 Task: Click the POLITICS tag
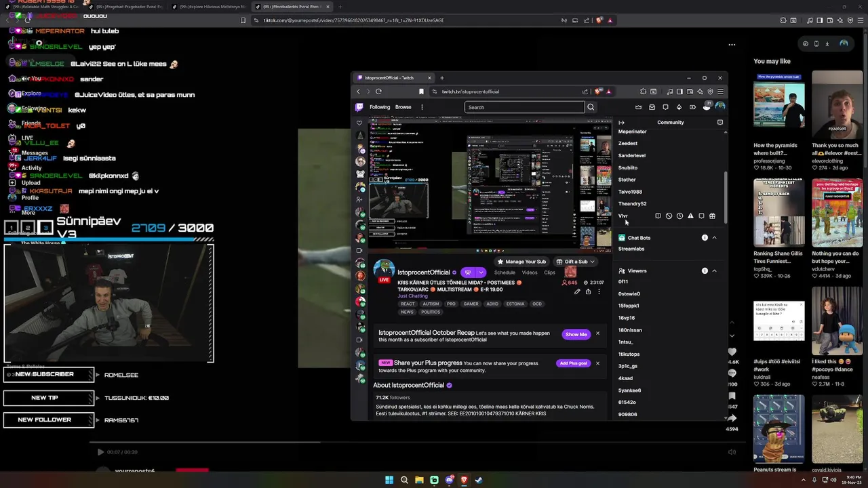click(431, 312)
